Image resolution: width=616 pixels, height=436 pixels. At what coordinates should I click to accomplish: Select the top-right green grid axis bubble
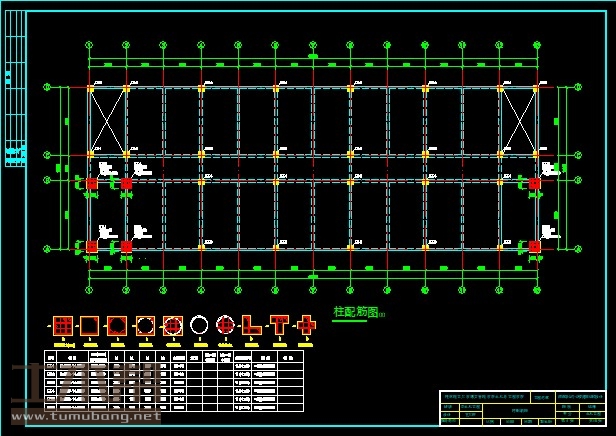(x=537, y=45)
